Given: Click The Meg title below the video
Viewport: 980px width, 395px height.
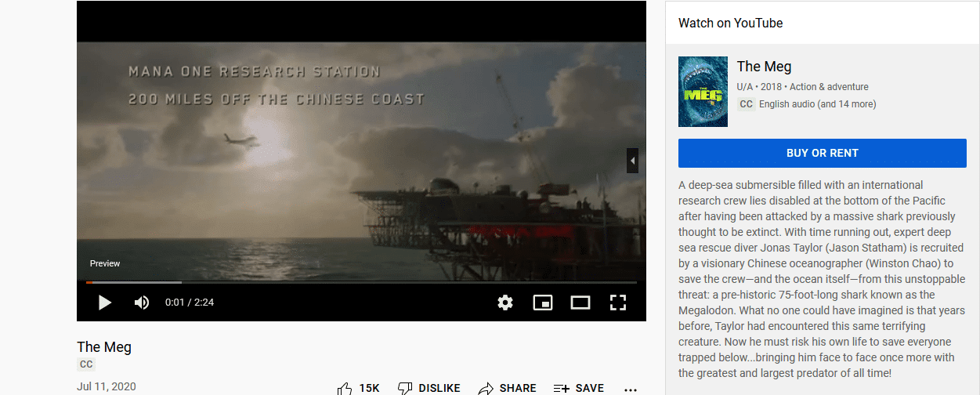Looking at the screenshot, I should [x=104, y=346].
